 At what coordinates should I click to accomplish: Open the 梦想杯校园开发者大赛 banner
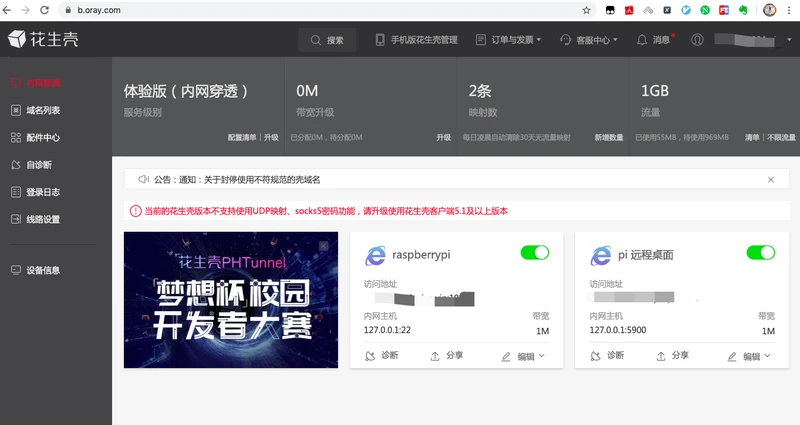231,300
